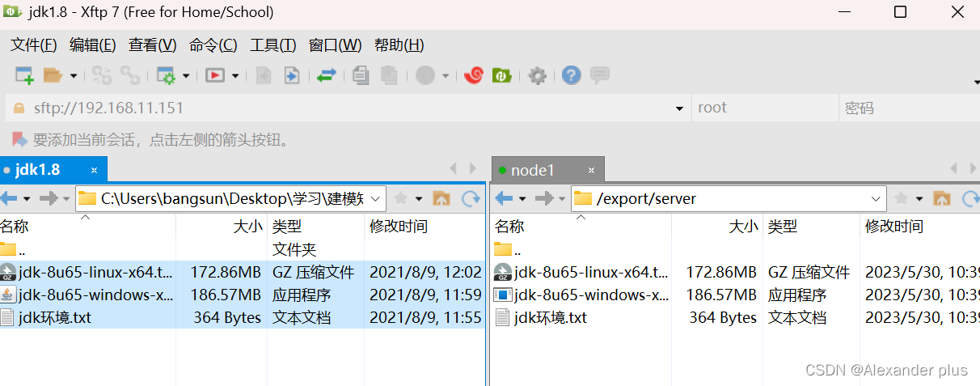This screenshot has width=980, height=386.
Task: Switch to the node1 remote tab
Action: coord(548,170)
